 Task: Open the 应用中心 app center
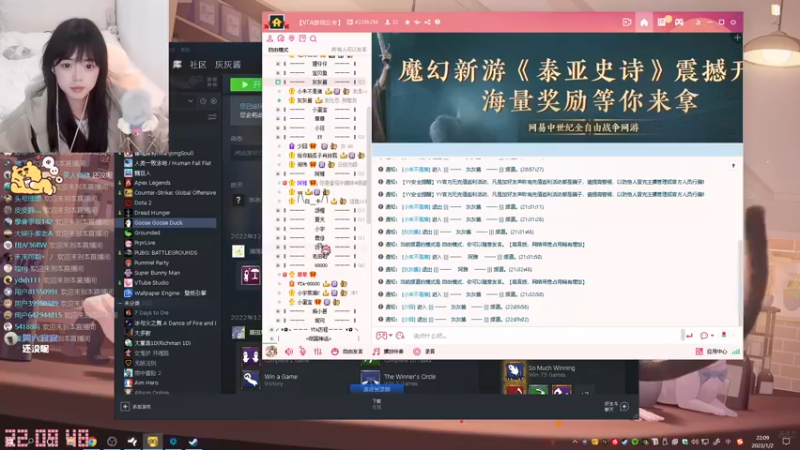(x=713, y=352)
